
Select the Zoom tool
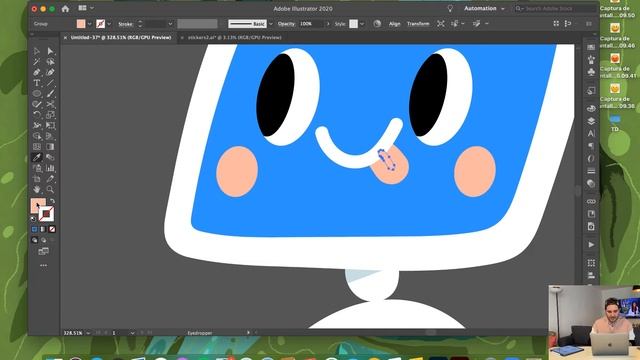tap(50, 189)
